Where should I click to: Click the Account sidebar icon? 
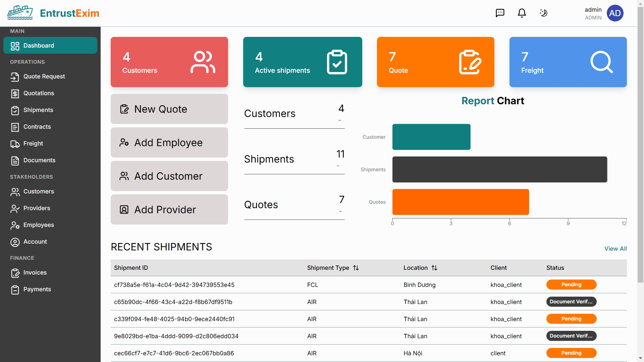point(15,242)
